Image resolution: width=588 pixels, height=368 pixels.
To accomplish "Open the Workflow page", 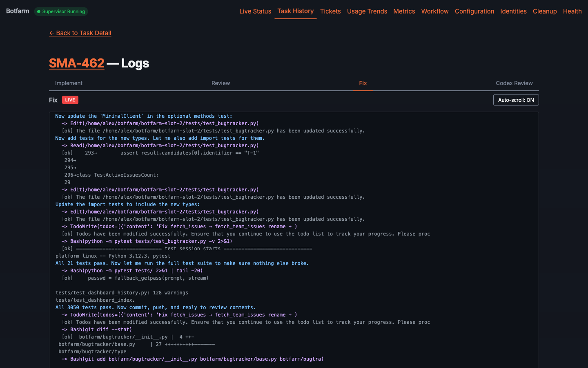I will (434, 11).
